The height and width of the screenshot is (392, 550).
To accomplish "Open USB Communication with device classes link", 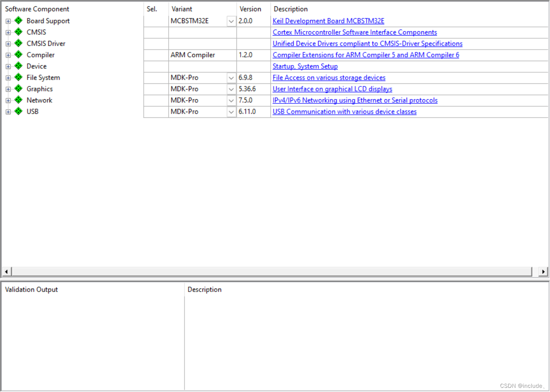I will tap(345, 111).
